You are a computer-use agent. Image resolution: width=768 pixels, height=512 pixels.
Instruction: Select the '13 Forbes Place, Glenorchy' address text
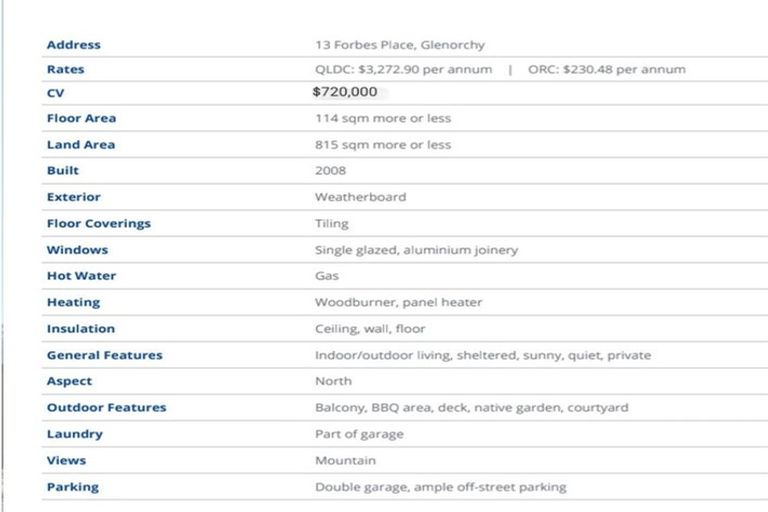[x=399, y=45]
